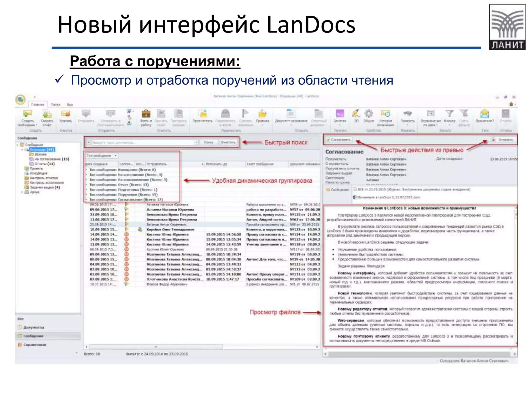Switch to the Папка ribbon tab
This screenshot has width=532, height=399.
pyautogui.click(x=55, y=104)
